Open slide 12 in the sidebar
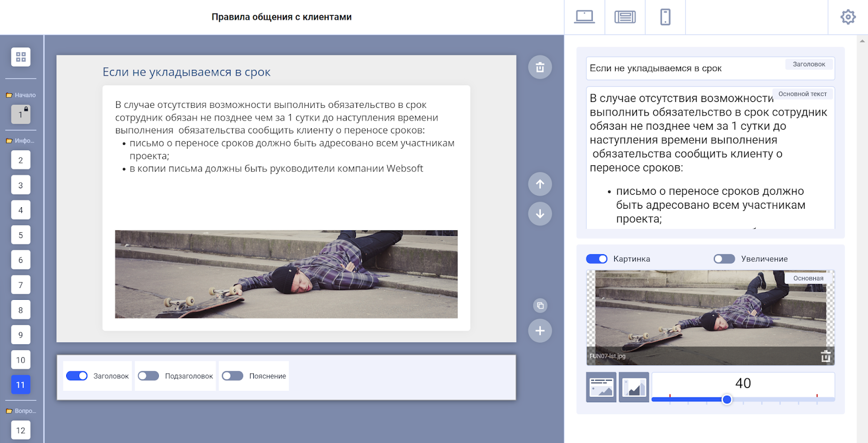 [21, 430]
